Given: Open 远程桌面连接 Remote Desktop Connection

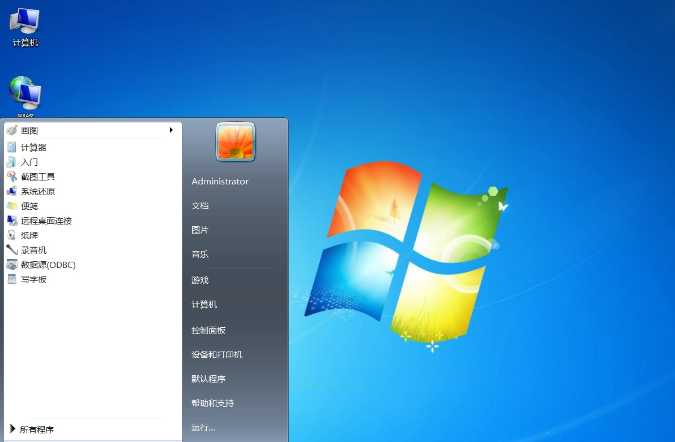Looking at the screenshot, I should tap(39, 221).
